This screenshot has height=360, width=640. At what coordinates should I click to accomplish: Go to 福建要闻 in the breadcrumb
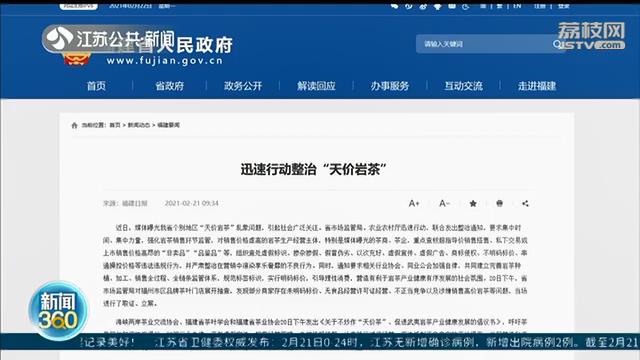(169, 125)
